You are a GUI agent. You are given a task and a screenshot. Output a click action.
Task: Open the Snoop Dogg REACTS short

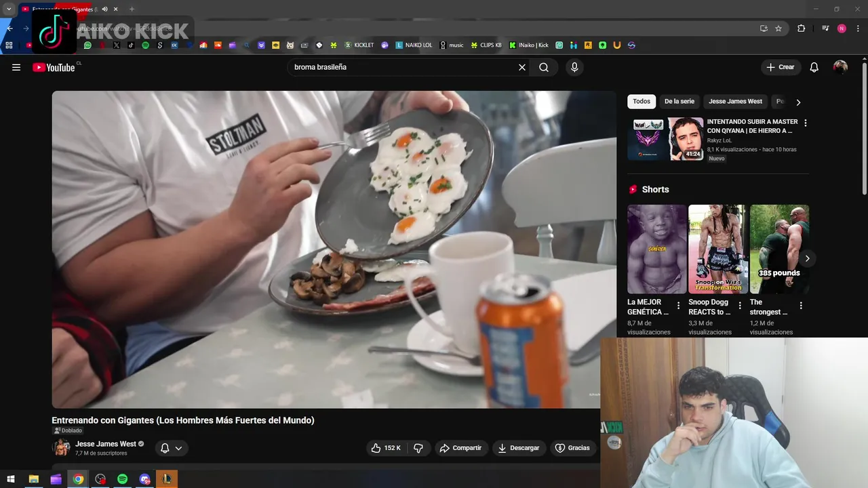click(x=717, y=249)
